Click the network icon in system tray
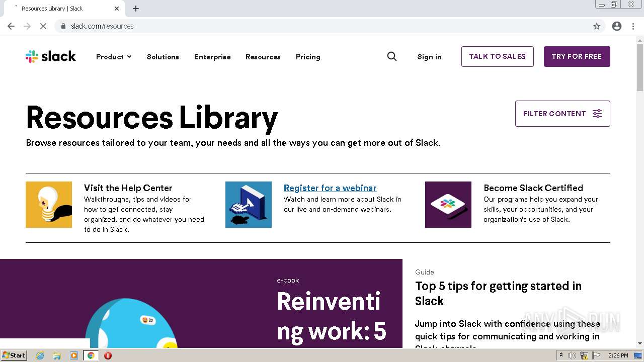This screenshot has width=644, height=362. tap(584, 355)
